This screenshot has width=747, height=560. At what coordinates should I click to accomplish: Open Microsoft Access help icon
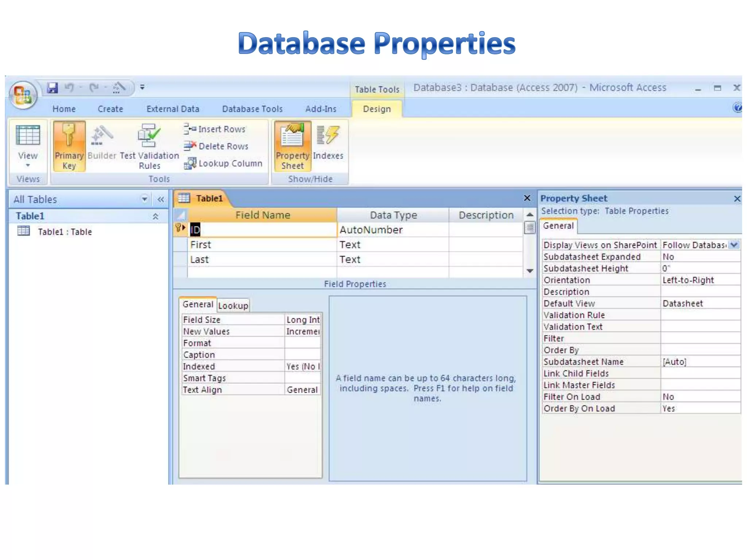(x=737, y=108)
